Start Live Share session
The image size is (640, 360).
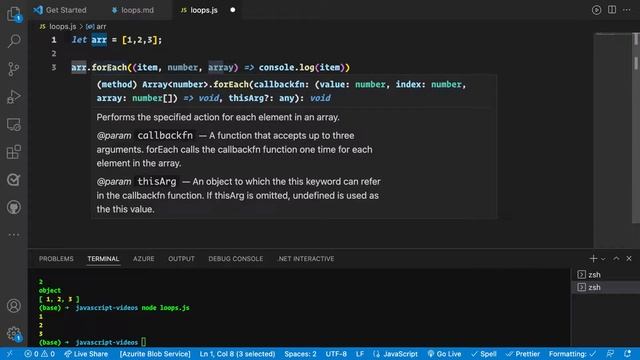(x=86, y=354)
